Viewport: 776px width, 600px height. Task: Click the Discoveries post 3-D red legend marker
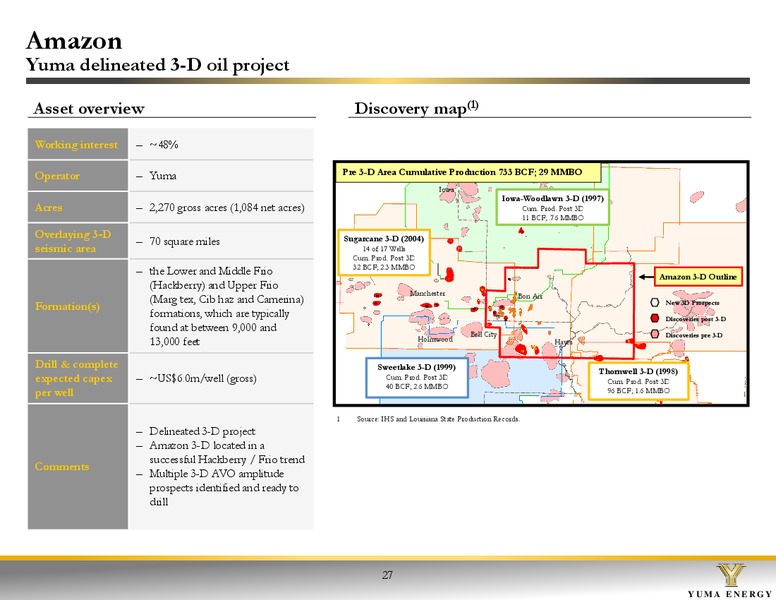pyautogui.click(x=655, y=318)
